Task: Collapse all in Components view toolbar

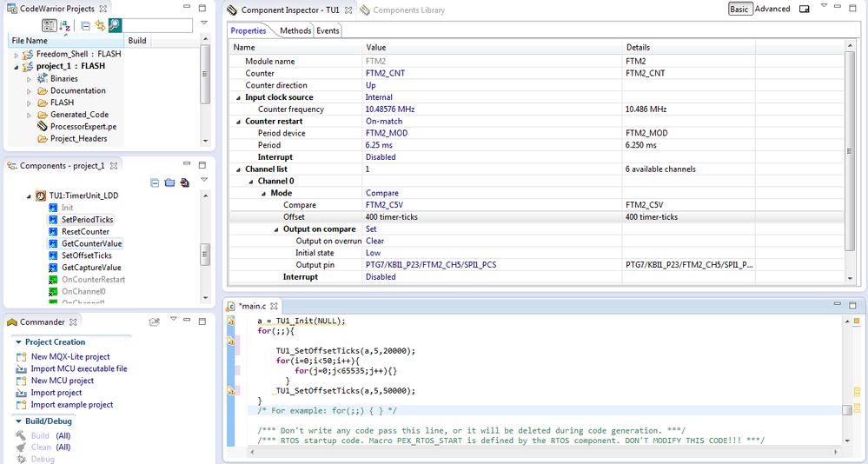Action: point(155,182)
